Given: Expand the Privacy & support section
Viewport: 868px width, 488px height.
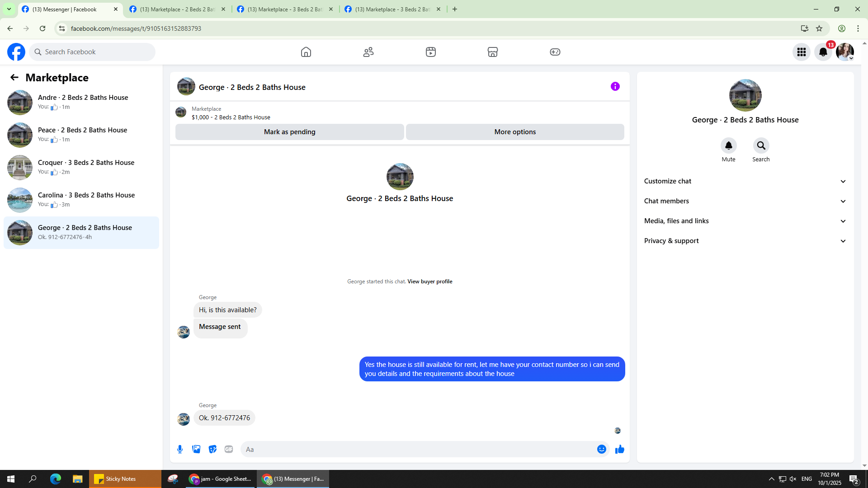Looking at the screenshot, I should pos(745,241).
